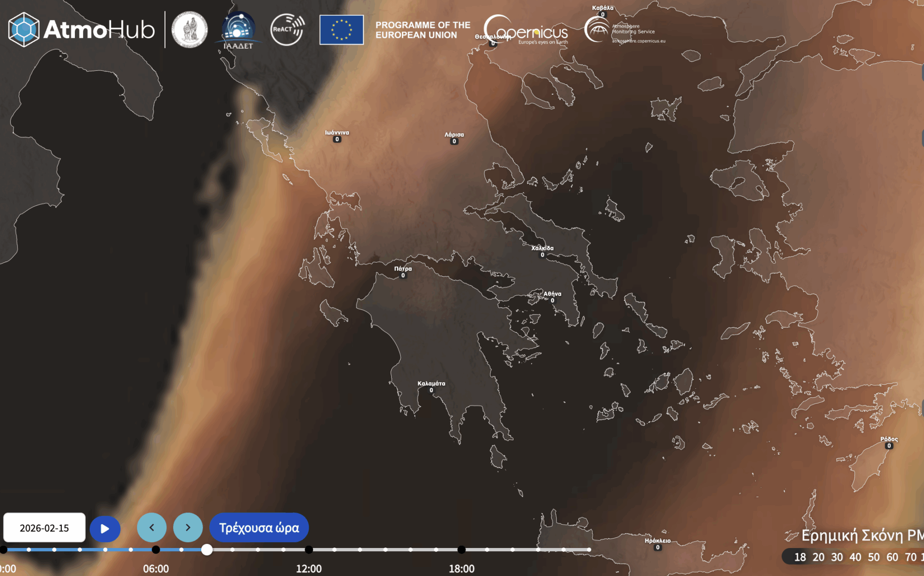
Task: Click the AtmoHub hexagon logo
Action: (x=23, y=30)
